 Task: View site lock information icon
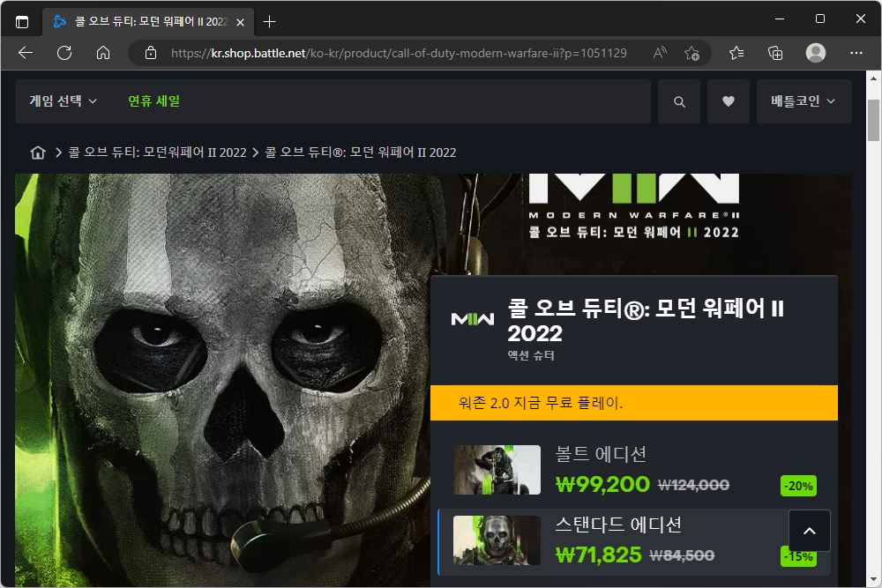150,53
